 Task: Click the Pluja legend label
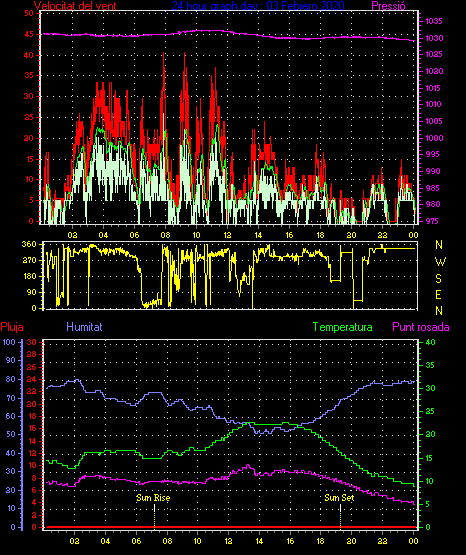tap(12, 327)
